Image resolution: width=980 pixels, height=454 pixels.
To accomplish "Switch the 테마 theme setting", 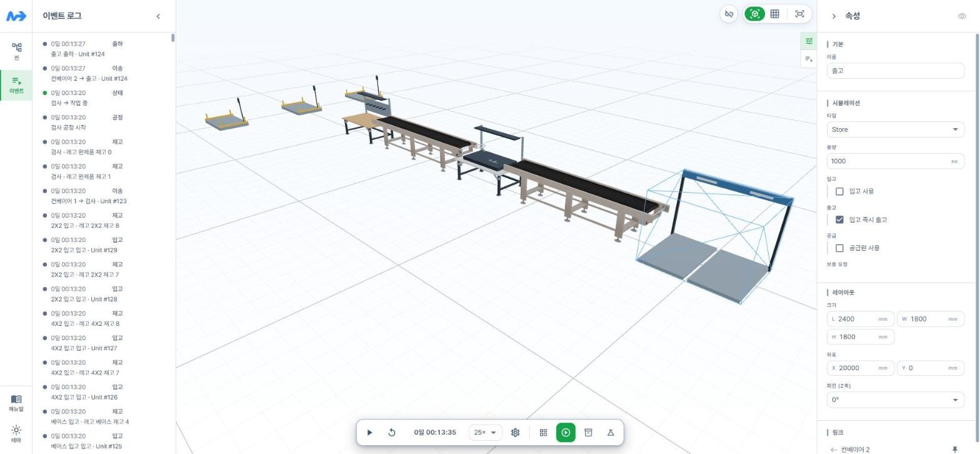I will pos(16,434).
